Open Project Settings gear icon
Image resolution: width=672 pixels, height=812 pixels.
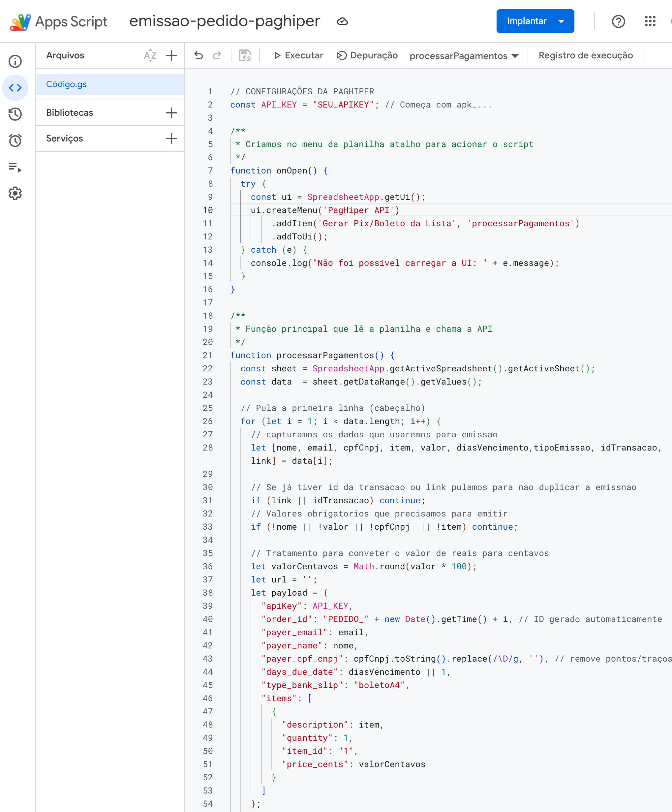click(x=15, y=193)
